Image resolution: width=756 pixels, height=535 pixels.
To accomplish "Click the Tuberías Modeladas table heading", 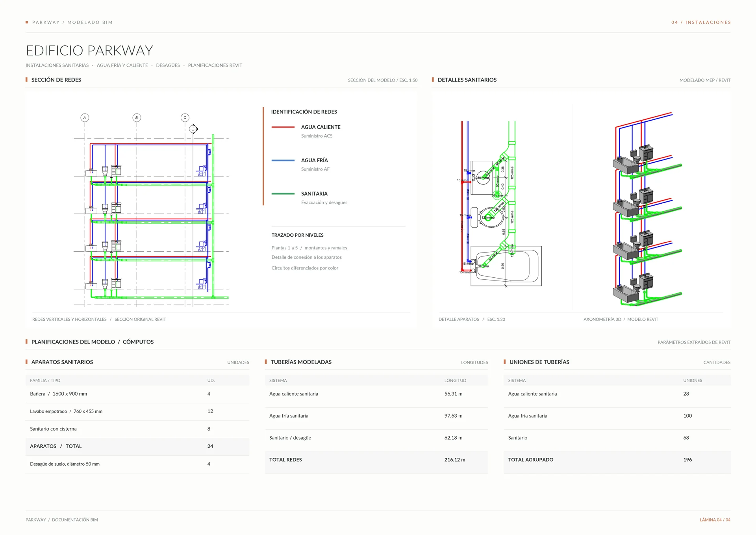I will point(301,362).
